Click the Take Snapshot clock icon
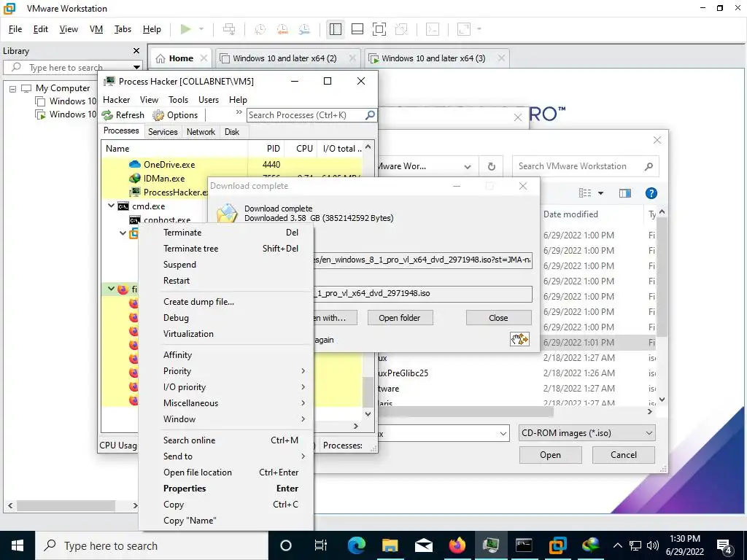Viewport: 747px width, 560px height. click(x=260, y=29)
